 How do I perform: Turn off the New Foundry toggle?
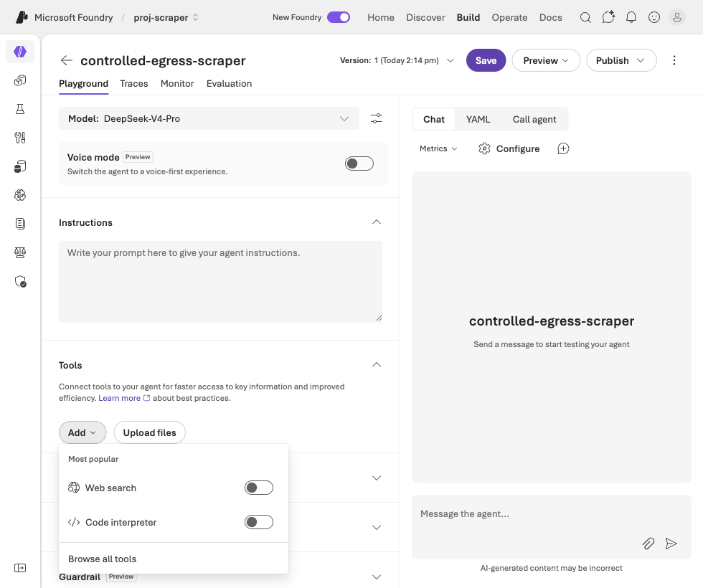(x=339, y=17)
